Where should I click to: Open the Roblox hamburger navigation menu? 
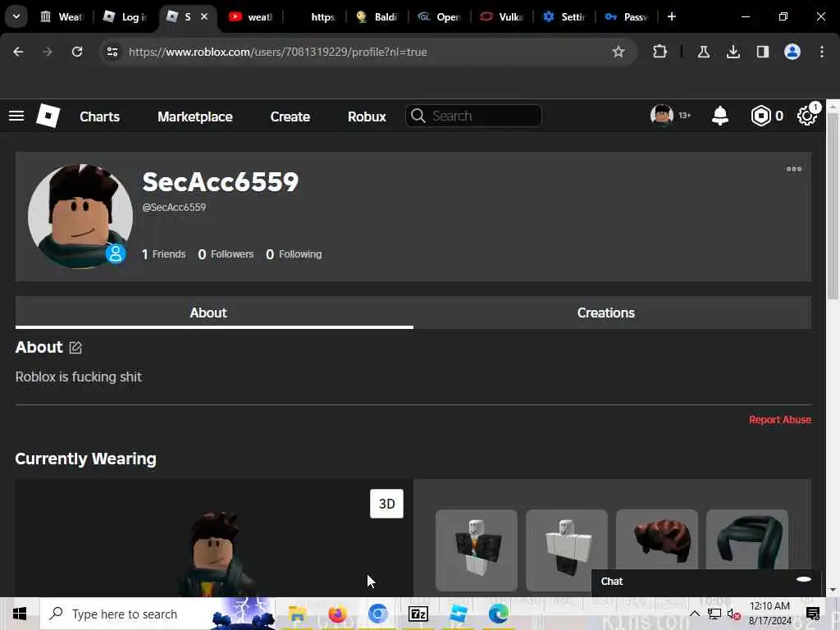16,116
